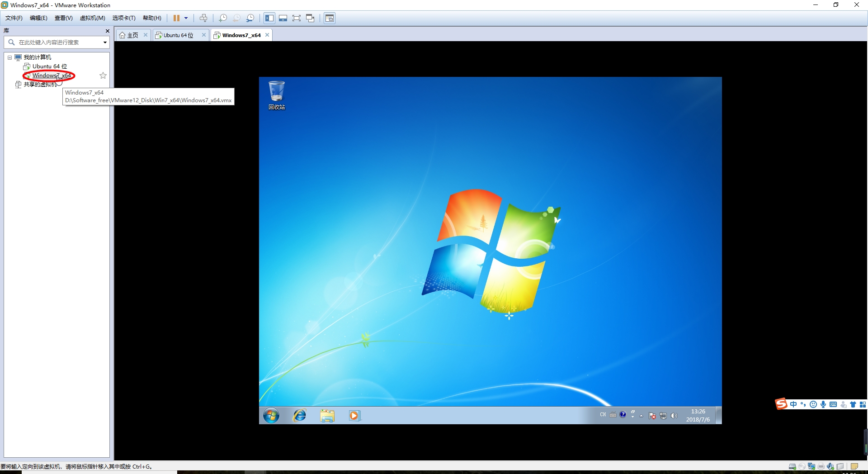Image resolution: width=868 pixels, height=474 pixels.
Task: Select 我的计算机 in the library tree
Action: pyautogui.click(x=37, y=57)
